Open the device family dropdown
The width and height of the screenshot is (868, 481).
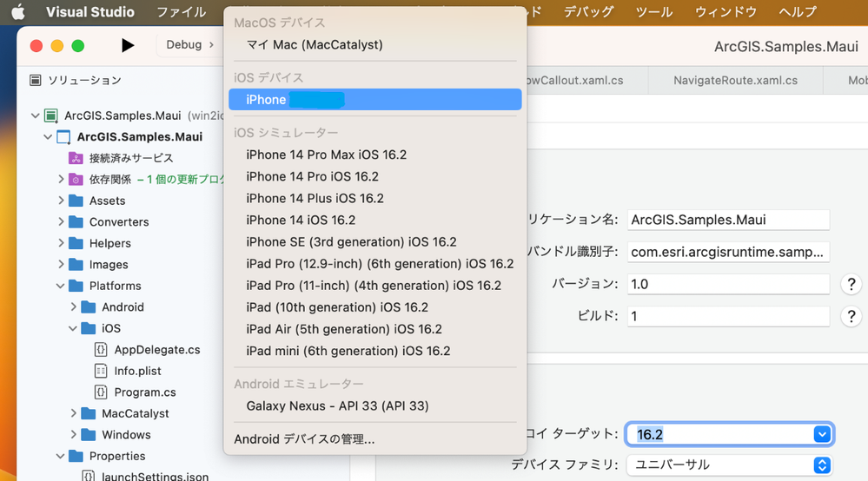pos(822,465)
